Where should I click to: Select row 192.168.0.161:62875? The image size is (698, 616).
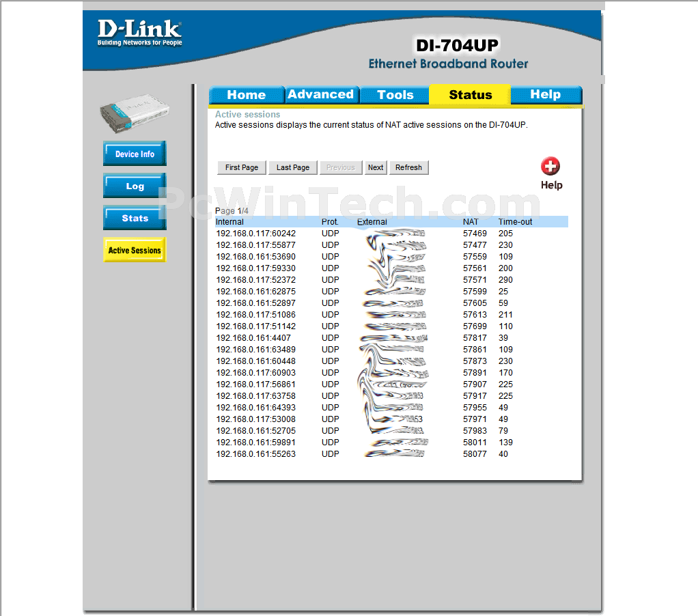click(x=392, y=291)
